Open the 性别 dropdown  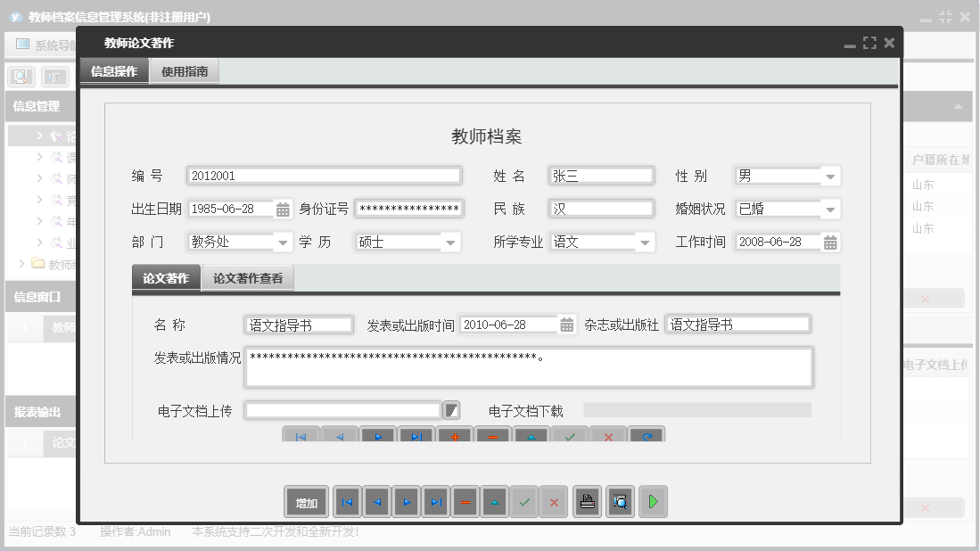(830, 176)
